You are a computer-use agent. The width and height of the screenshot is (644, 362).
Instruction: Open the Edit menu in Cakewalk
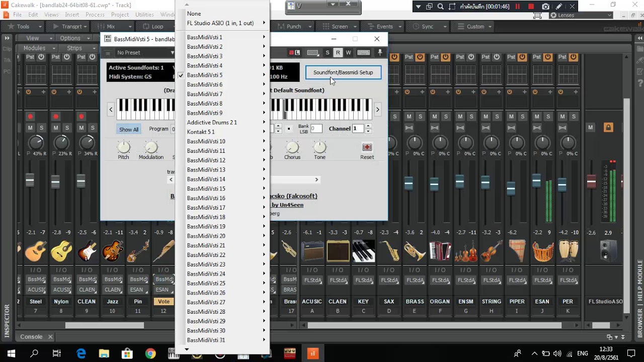coord(33,15)
